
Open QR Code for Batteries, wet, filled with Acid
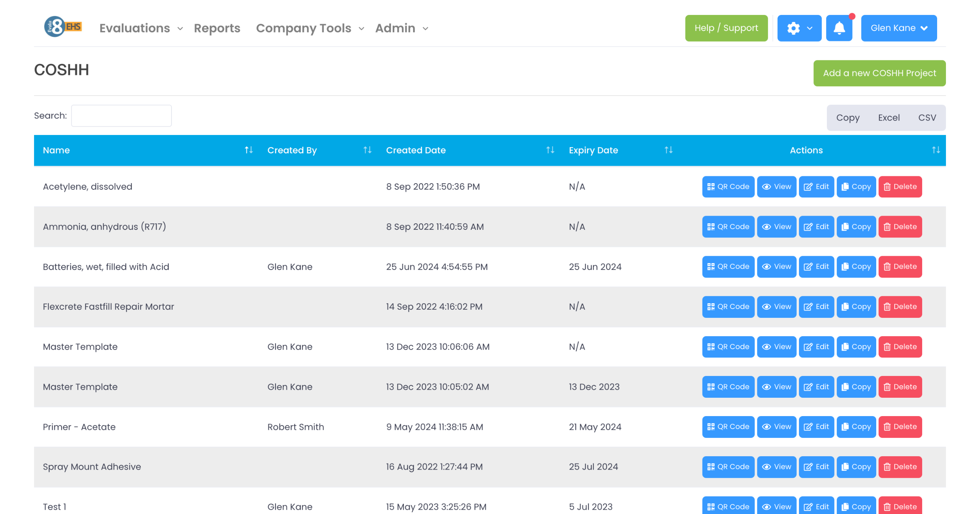pyautogui.click(x=728, y=267)
